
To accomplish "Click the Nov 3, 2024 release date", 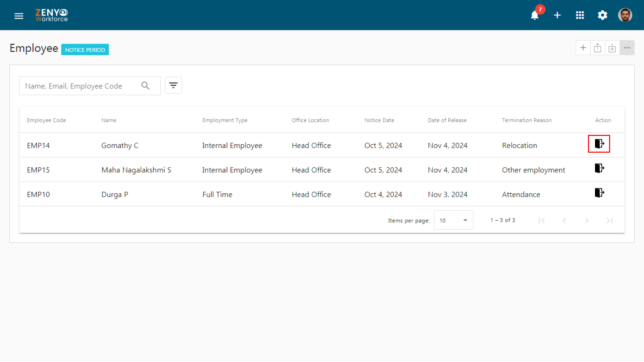I will click(447, 194).
